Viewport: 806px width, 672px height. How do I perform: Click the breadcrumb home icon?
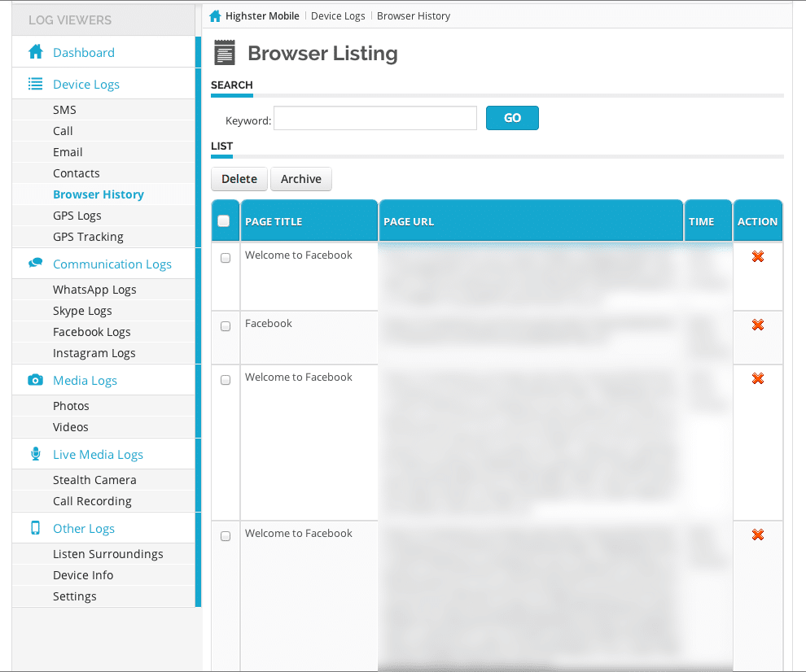(x=216, y=16)
